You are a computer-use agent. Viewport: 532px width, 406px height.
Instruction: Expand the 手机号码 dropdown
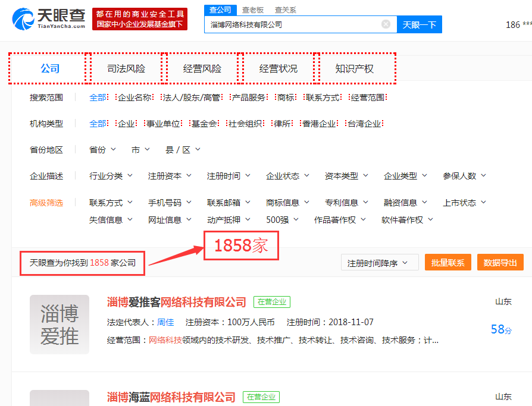click(x=170, y=203)
